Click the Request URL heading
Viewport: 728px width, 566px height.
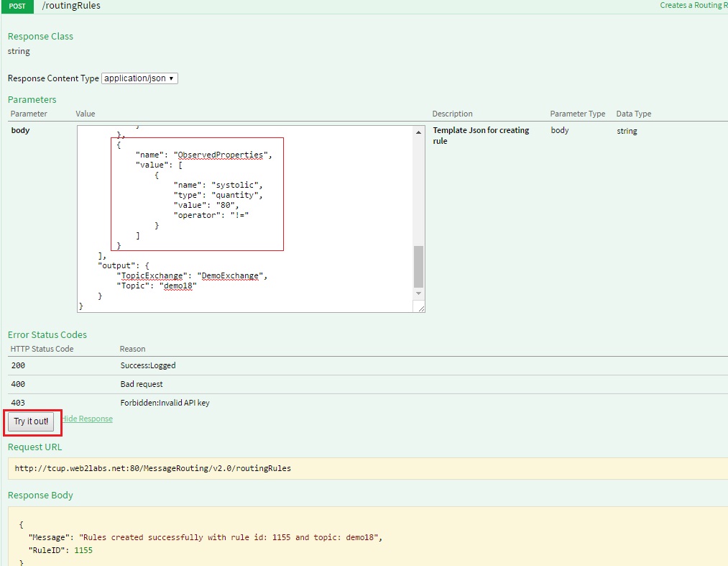34,447
